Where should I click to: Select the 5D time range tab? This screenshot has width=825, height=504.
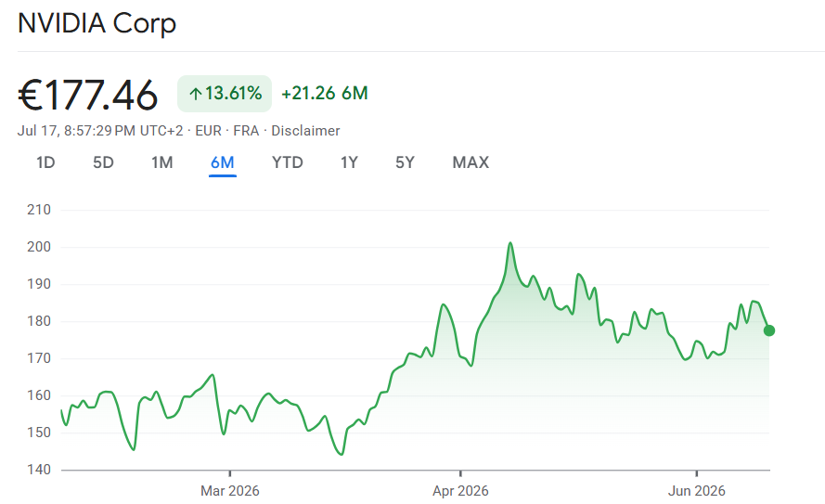click(103, 162)
